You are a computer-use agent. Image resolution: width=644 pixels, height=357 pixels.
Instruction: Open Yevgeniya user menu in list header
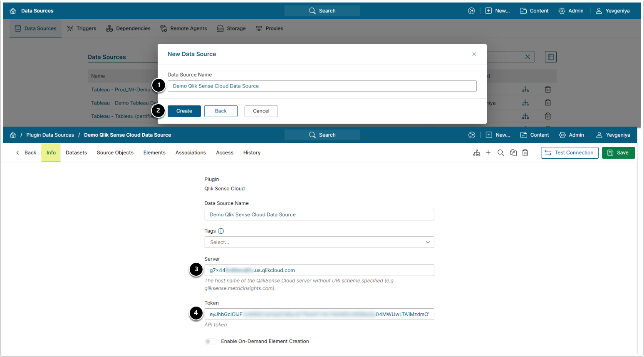click(613, 11)
